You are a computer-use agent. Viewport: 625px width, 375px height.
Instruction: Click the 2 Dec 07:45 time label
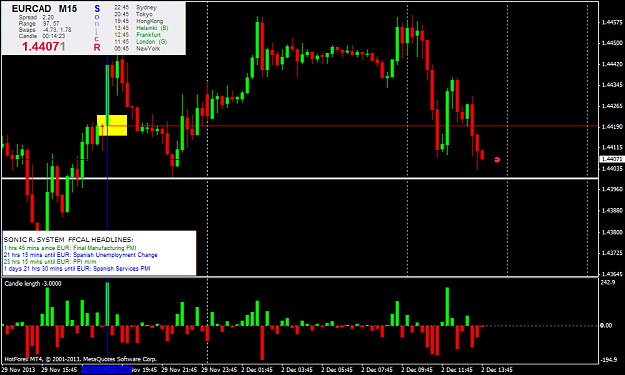377,370
